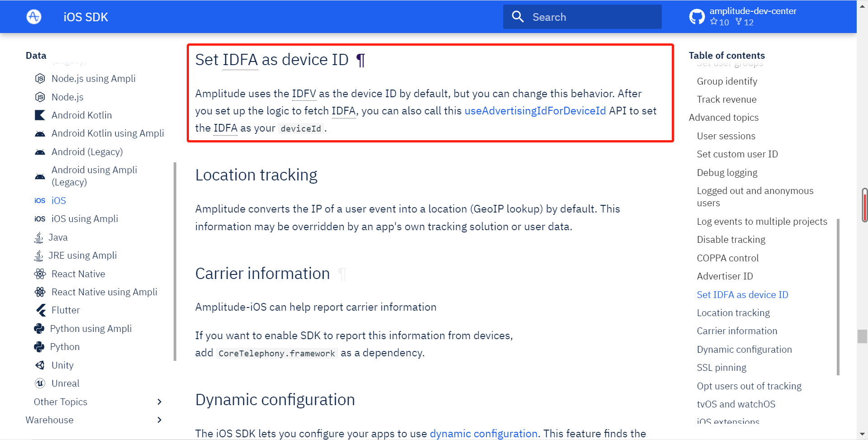Click the Java coffee cup icon
Viewport: 868px width, 440px height.
(39, 237)
